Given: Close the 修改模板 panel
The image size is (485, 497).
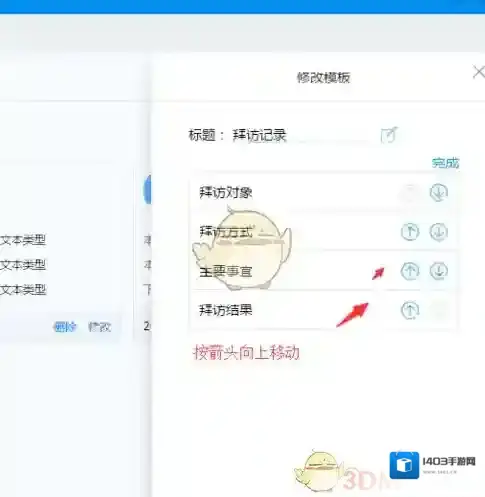Looking at the screenshot, I should click(479, 72).
